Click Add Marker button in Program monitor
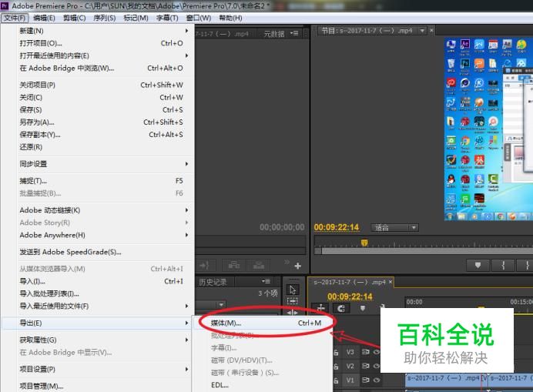The height and width of the screenshot is (392, 533). (478, 265)
